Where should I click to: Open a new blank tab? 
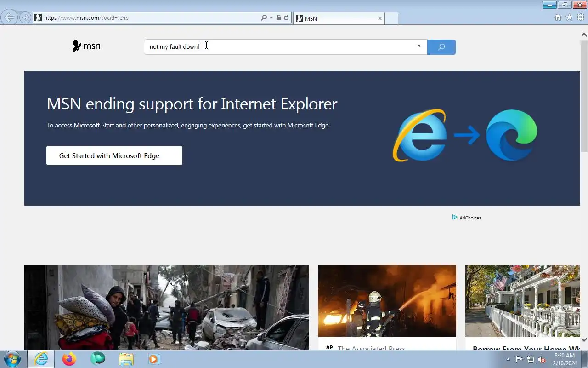tap(391, 18)
